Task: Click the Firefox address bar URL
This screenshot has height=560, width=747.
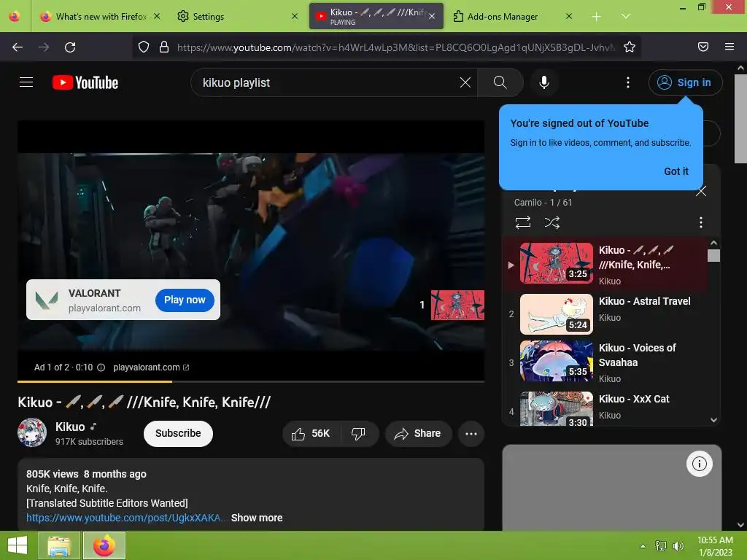Action: coord(395,47)
